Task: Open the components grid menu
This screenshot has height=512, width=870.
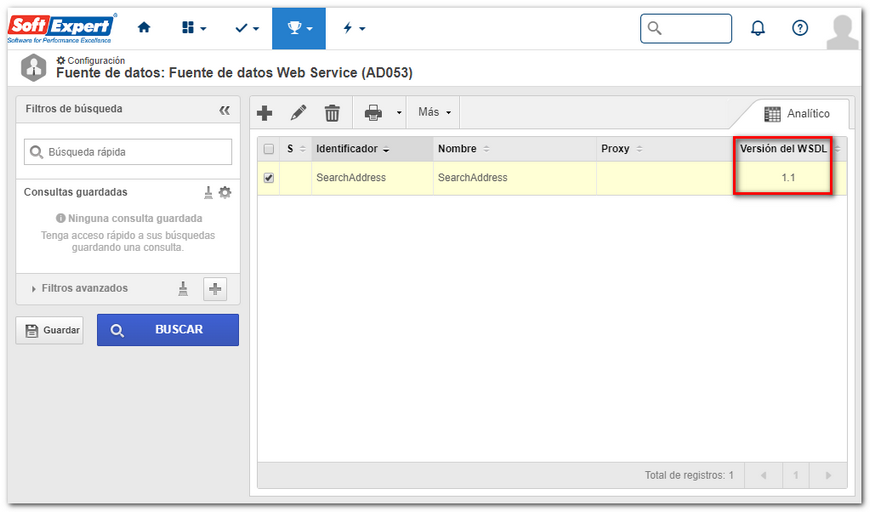Action: [194, 28]
